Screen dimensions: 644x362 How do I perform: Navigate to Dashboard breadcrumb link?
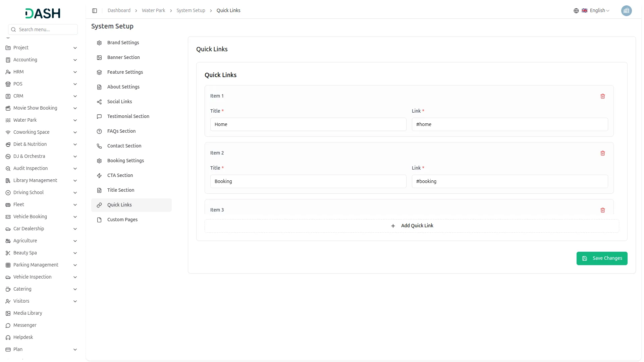119,11
